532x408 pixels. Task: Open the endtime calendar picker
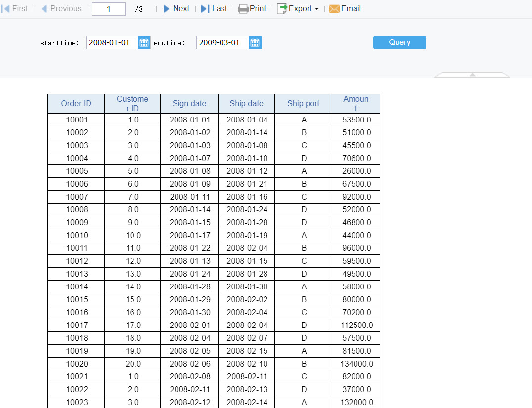(255, 42)
